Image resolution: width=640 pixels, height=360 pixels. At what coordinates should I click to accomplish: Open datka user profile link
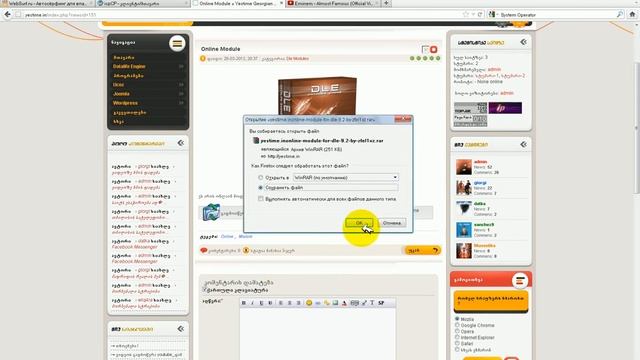click(x=480, y=204)
